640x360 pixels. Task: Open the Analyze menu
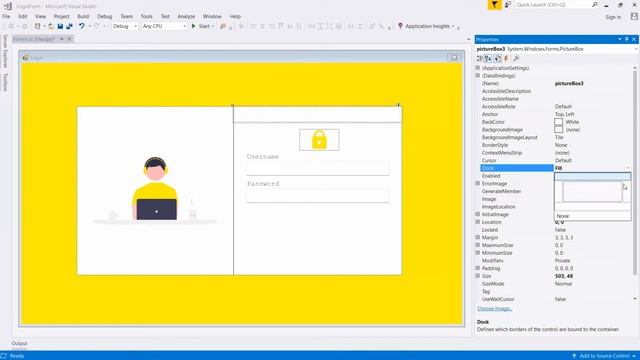pyautogui.click(x=186, y=16)
